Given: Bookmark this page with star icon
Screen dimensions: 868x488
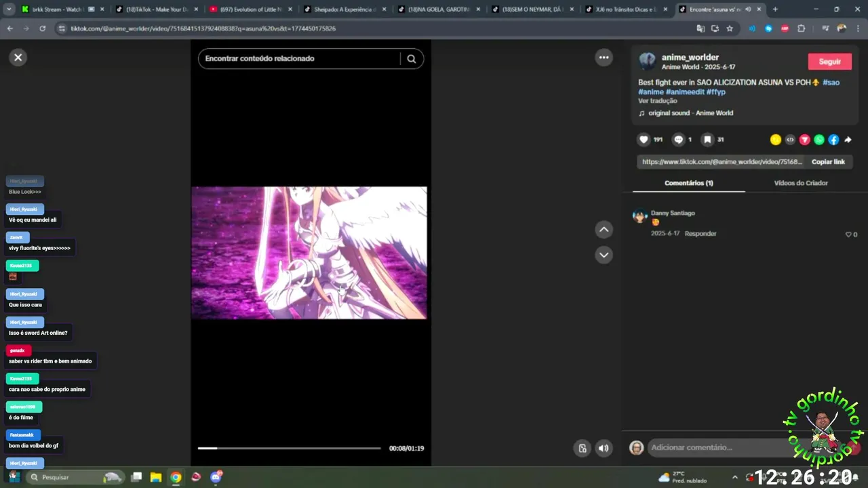Looking at the screenshot, I should click(x=730, y=28).
